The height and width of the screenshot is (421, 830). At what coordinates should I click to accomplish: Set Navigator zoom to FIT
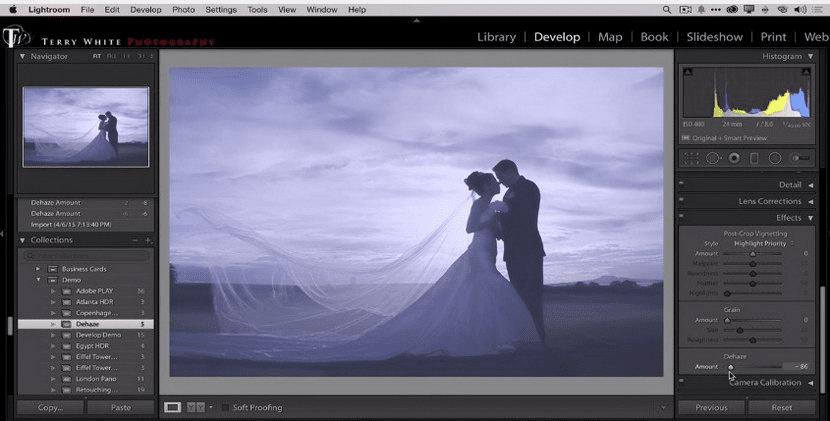pyautogui.click(x=97, y=56)
